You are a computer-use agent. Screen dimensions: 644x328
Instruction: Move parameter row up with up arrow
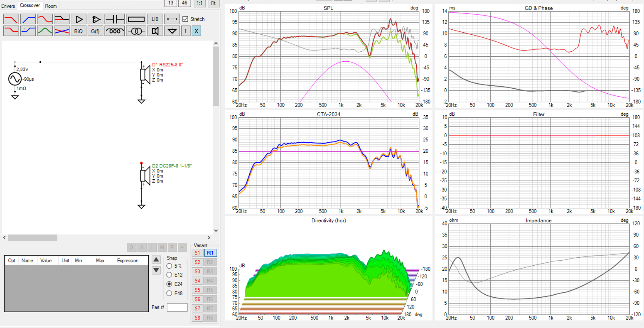pos(156,260)
